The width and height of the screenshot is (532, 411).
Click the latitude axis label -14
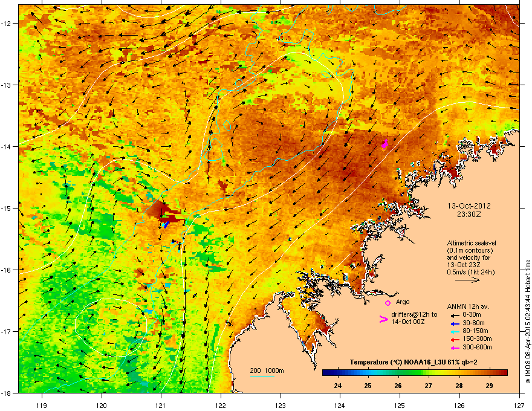(x=6, y=146)
